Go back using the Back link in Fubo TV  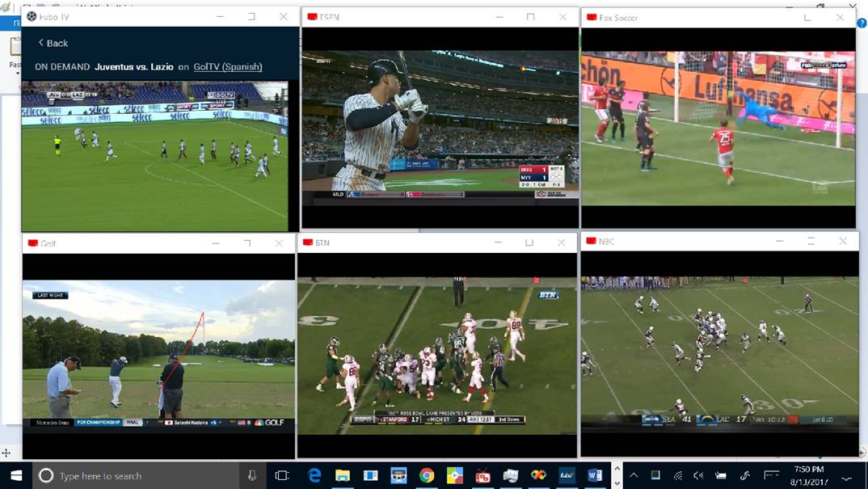[x=53, y=43]
